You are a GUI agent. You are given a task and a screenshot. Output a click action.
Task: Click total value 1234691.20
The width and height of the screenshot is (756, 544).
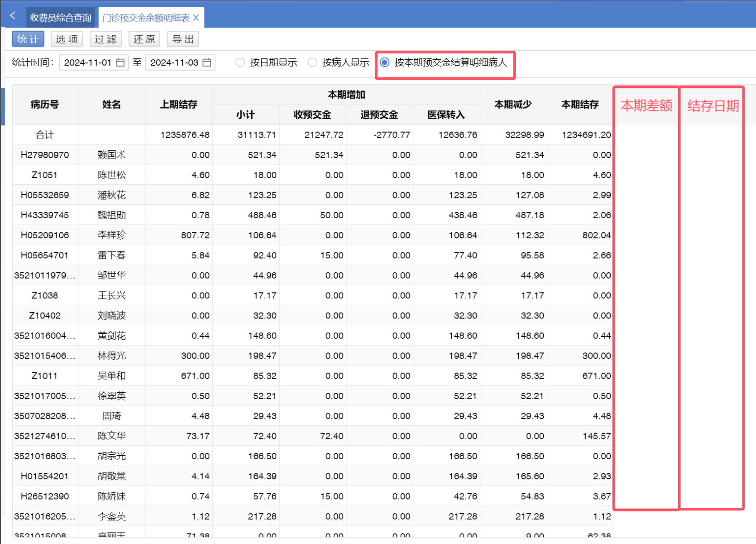[586, 135]
